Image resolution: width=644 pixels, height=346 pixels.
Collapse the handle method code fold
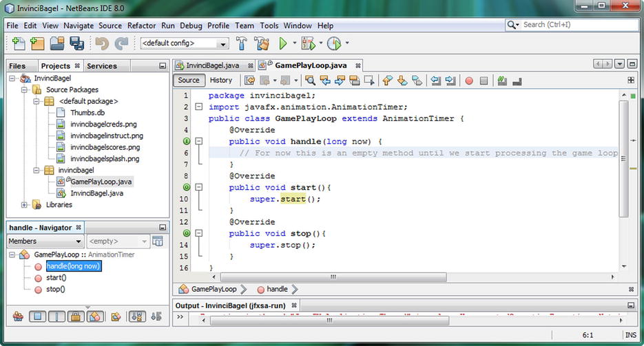coord(199,141)
